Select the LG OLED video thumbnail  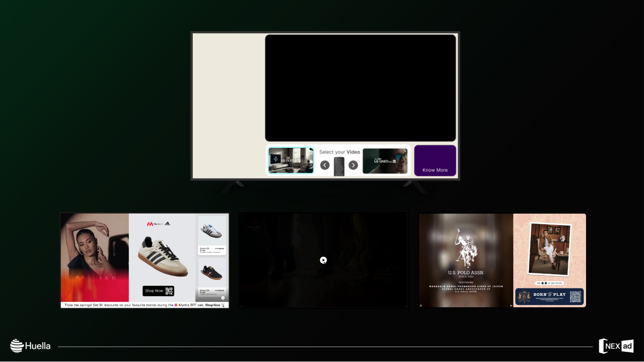291,160
